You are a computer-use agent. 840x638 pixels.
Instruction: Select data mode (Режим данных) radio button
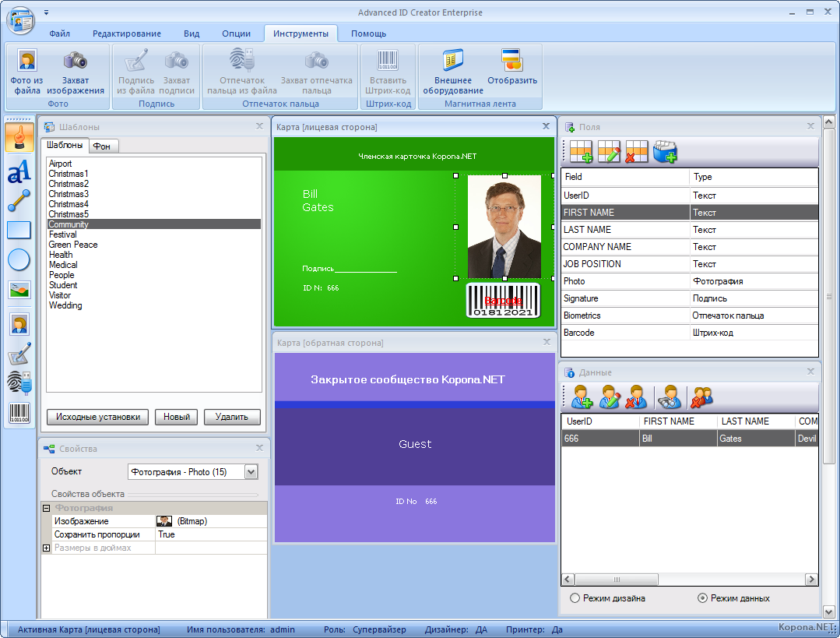coord(703,598)
